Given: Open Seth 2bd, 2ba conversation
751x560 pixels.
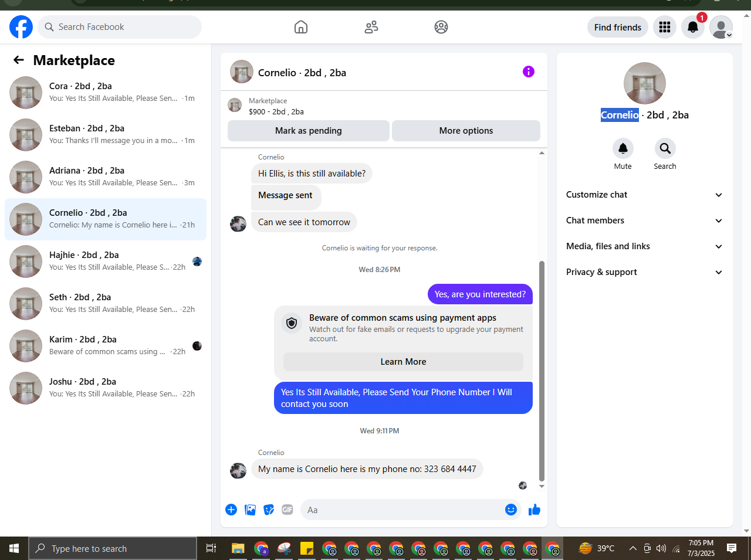Looking at the screenshot, I should point(106,304).
